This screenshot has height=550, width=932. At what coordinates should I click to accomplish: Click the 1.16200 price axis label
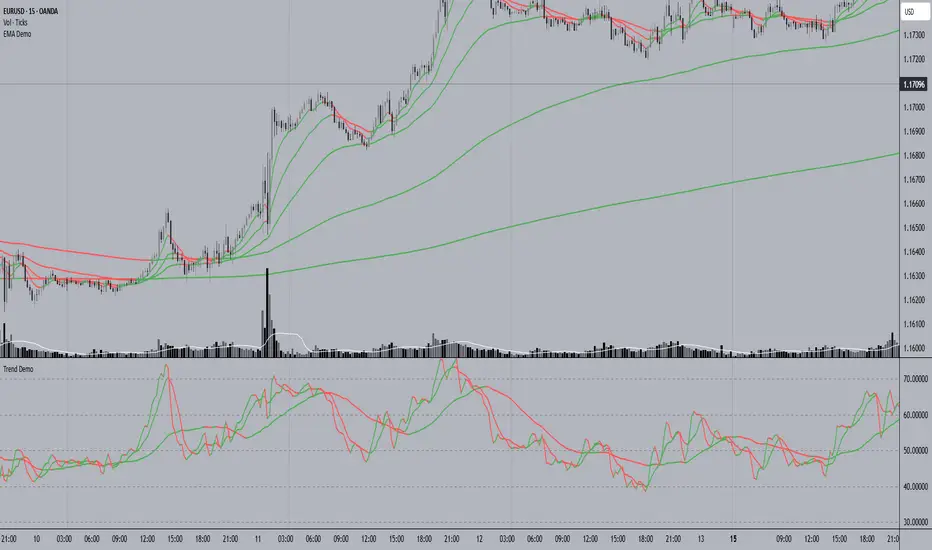click(x=914, y=300)
